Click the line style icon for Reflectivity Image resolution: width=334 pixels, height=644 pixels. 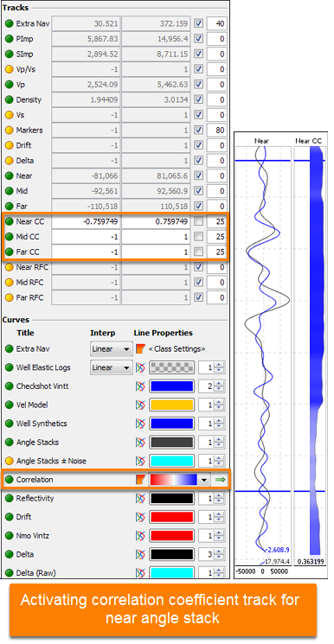coord(140,498)
